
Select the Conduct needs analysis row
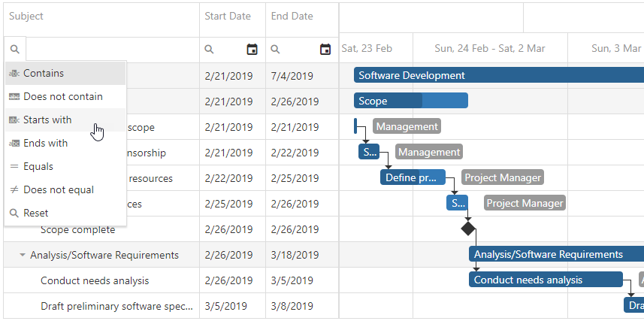pyautogui.click(x=95, y=281)
